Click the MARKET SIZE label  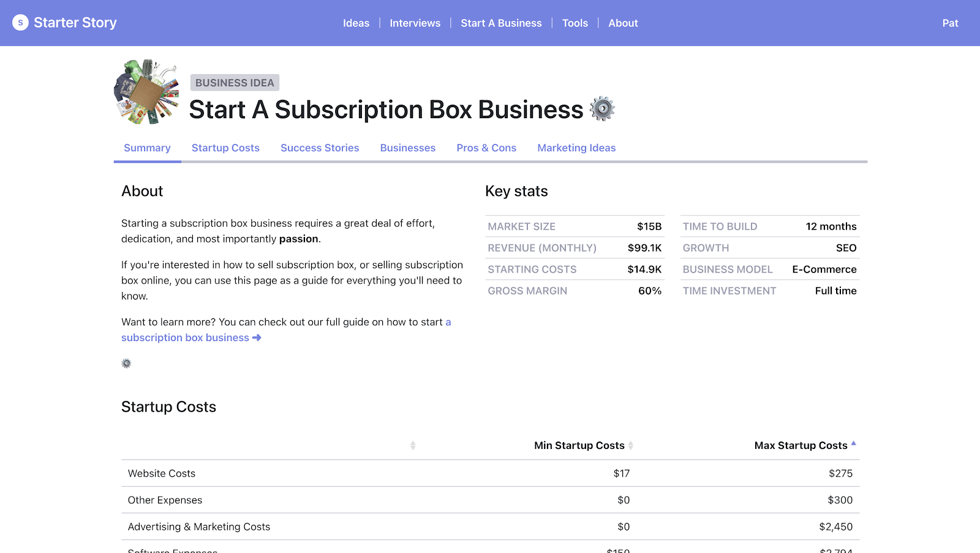[521, 226]
